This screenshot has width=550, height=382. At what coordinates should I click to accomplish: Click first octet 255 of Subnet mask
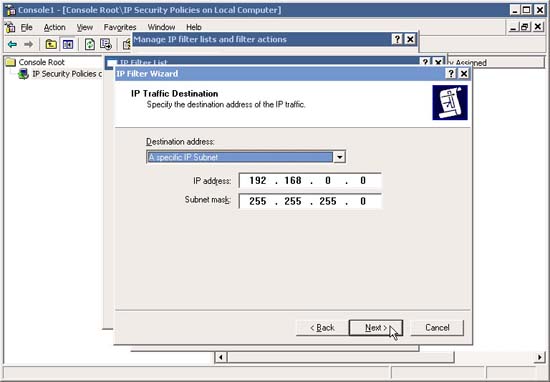[258, 201]
